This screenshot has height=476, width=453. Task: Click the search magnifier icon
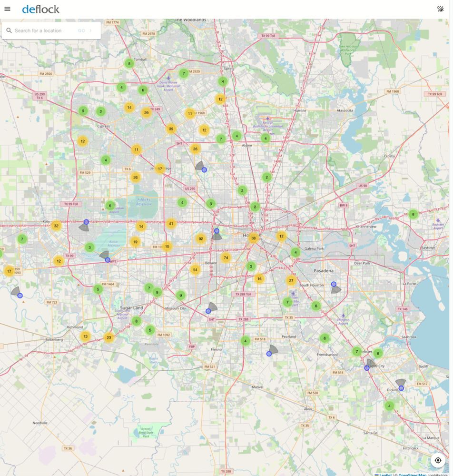(9, 30)
